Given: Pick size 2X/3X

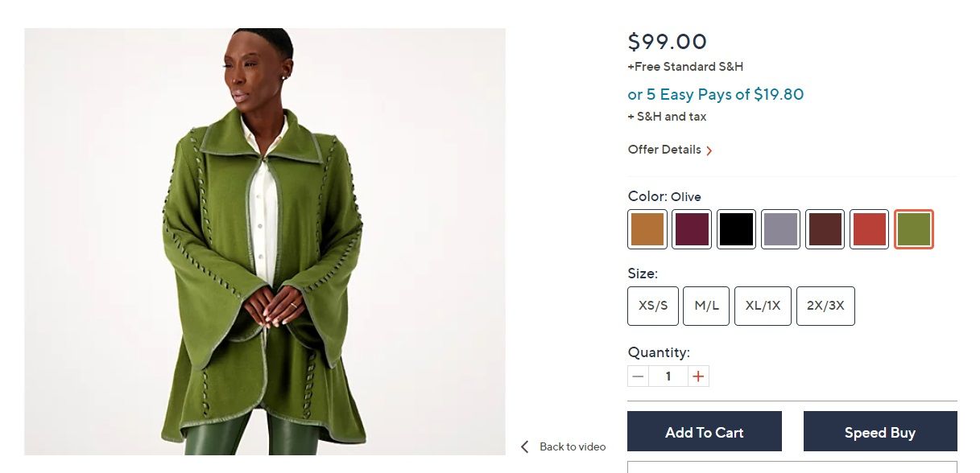Looking at the screenshot, I should [x=825, y=306].
